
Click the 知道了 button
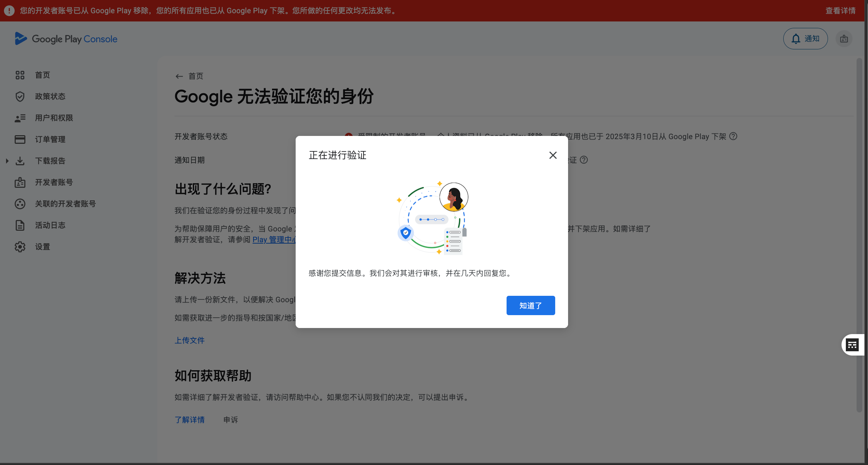click(531, 305)
